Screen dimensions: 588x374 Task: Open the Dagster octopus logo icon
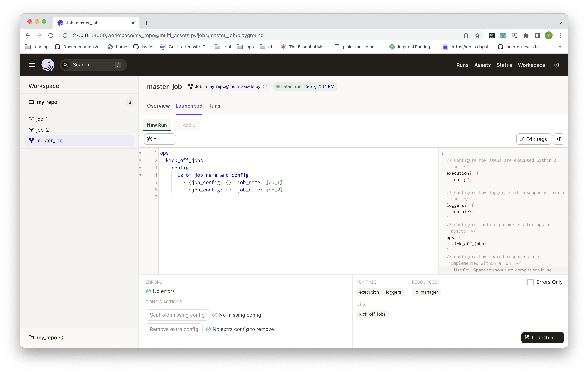(48, 65)
